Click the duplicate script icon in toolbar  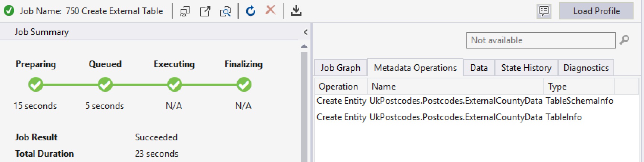pyautogui.click(x=185, y=11)
